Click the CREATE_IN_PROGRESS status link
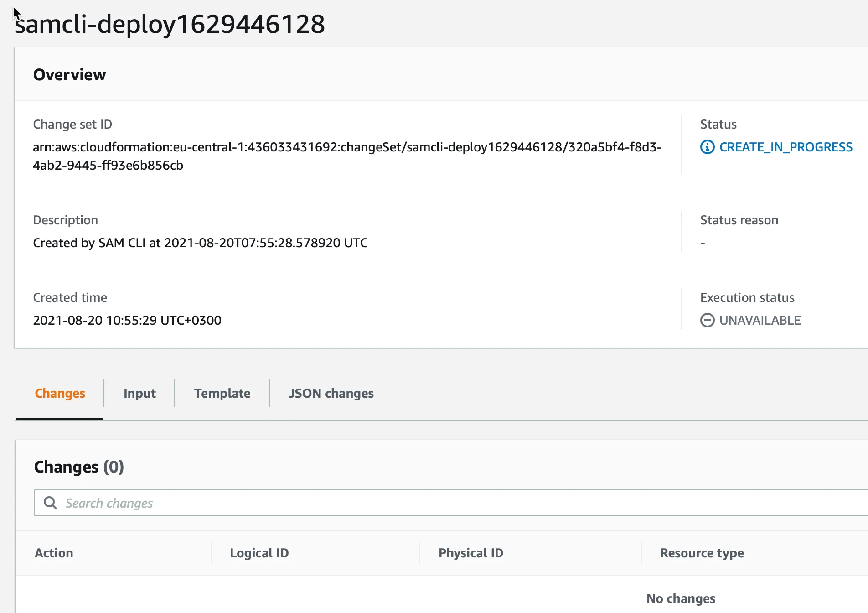Image resolution: width=868 pixels, height=613 pixels. [785, 147]
